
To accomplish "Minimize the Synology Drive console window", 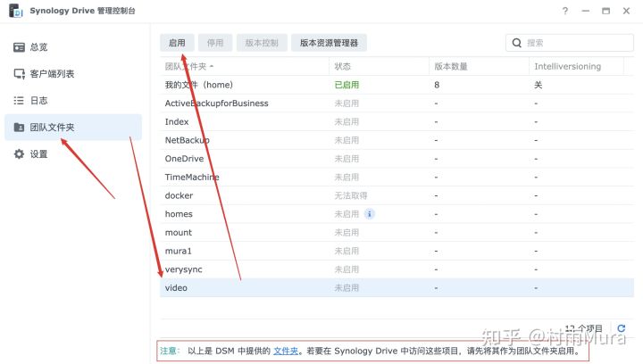I will [x=586, y=11].
